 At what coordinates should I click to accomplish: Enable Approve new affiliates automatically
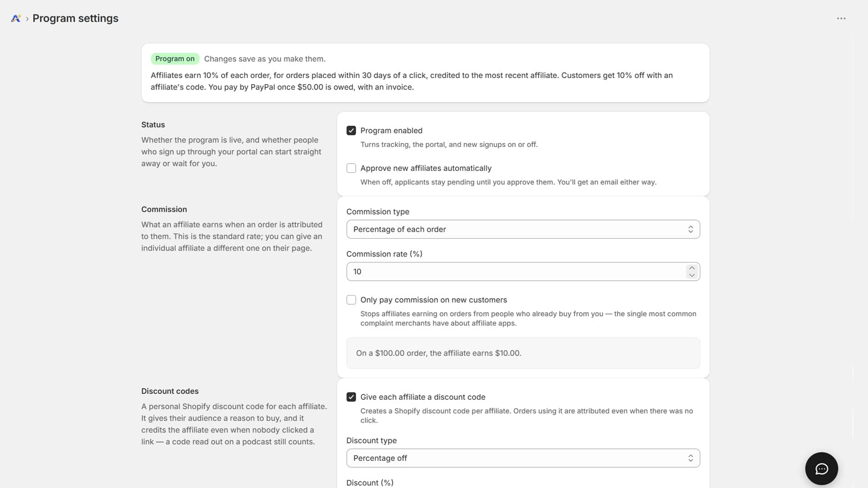(352, 168)
